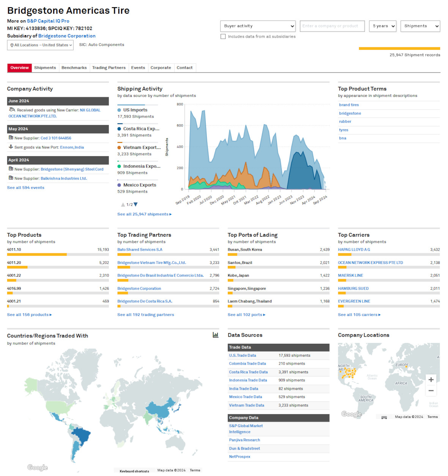Switch to the Benchmarks tab
448x476 pixels.
(74, 68)
